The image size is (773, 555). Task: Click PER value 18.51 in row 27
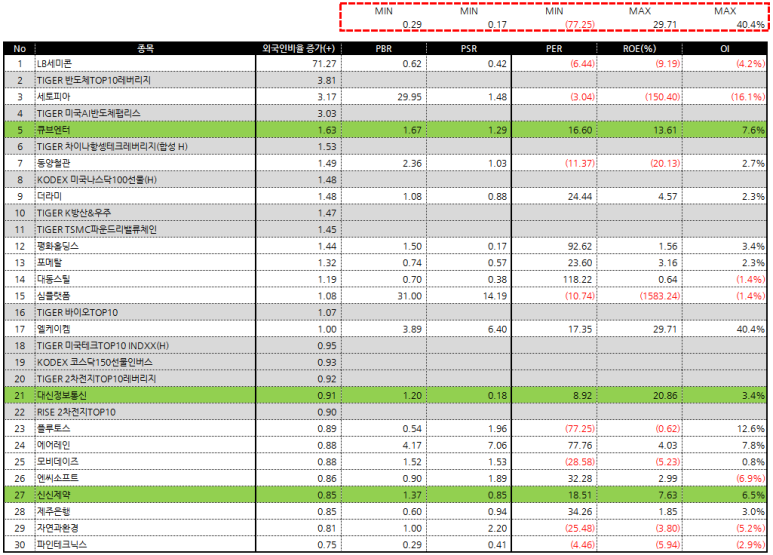click(580, 495)
